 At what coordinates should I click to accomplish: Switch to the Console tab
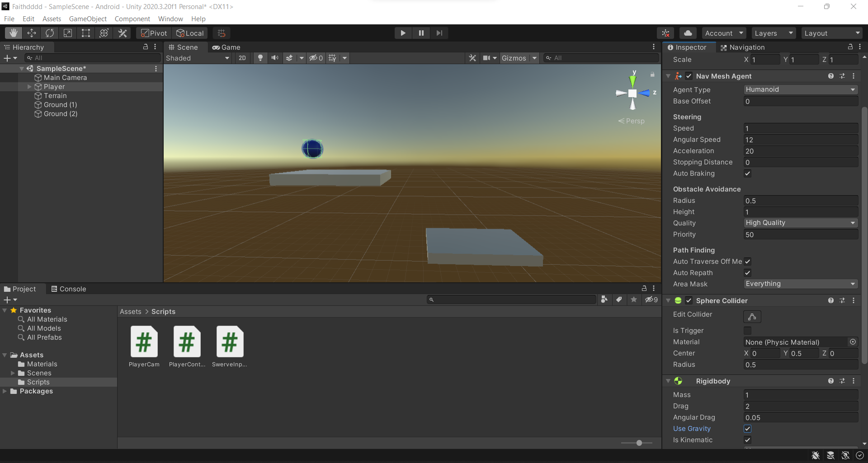68,289
